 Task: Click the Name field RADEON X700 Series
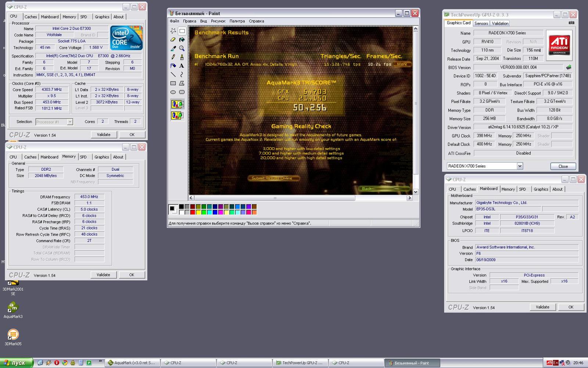click(x=508, y=33)
